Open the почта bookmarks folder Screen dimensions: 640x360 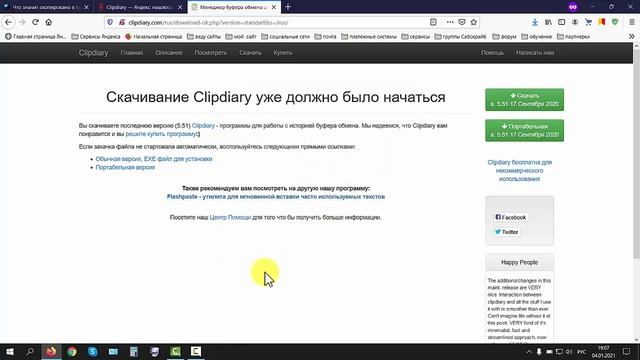325,36
